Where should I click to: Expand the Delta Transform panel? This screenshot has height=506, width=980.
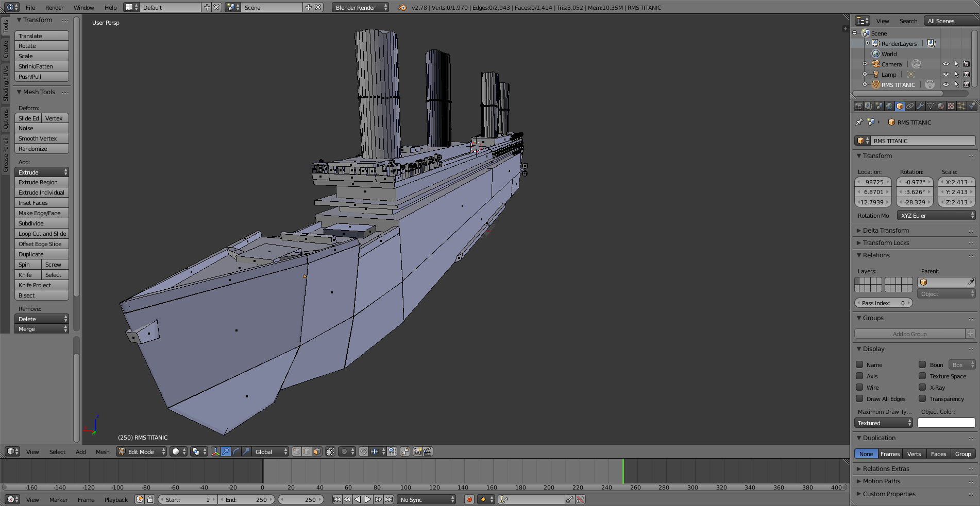click(x=886, y=231)
